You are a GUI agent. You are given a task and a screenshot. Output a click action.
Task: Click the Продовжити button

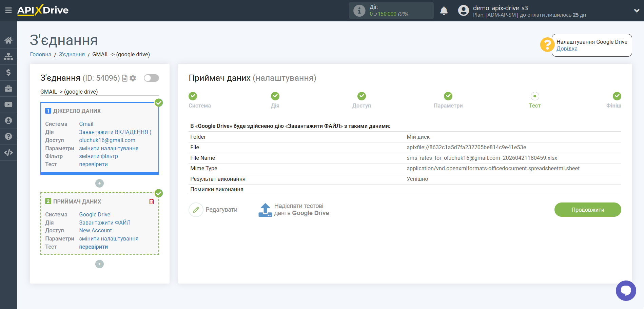tap(588, 210)
